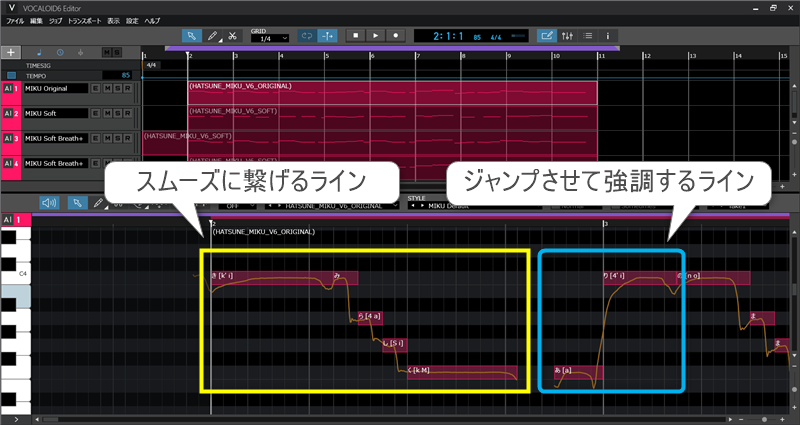Image resolution: width=800 pixels, height=425 pixels.
Task: Toggle global solo S button above tracks
Action: (x=117, y=53)
